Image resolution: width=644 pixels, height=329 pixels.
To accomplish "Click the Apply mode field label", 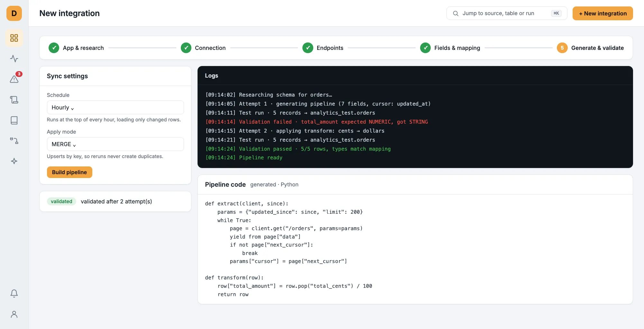I will coord(61,132).
